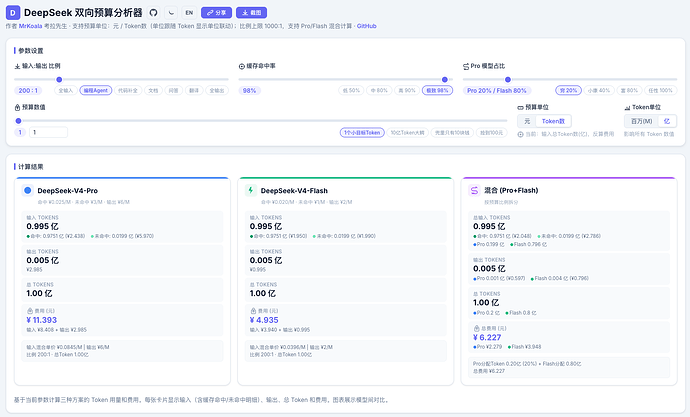This screenshot has width=690, height=417.
Task: Select the 文档 ratio preset
Action: (x=153, y=91)
